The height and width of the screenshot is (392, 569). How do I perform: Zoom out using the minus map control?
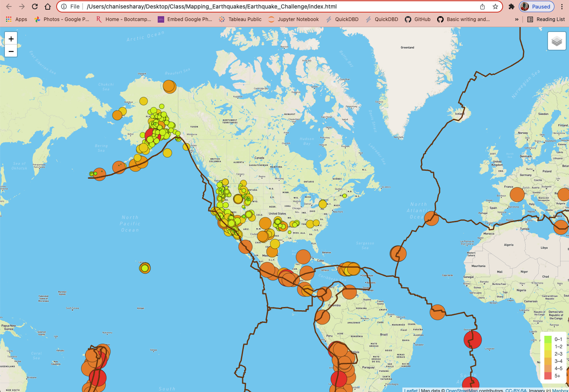click(x=11, y=51)
